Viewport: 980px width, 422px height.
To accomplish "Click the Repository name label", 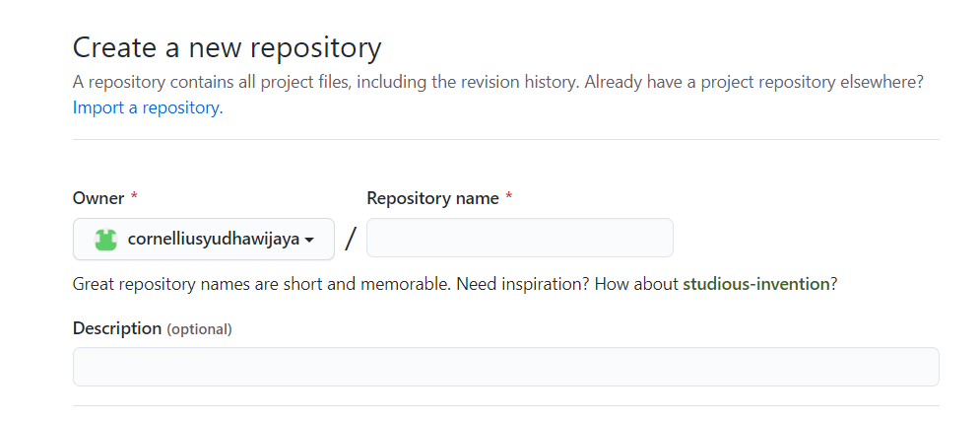I will pos(432,198).
